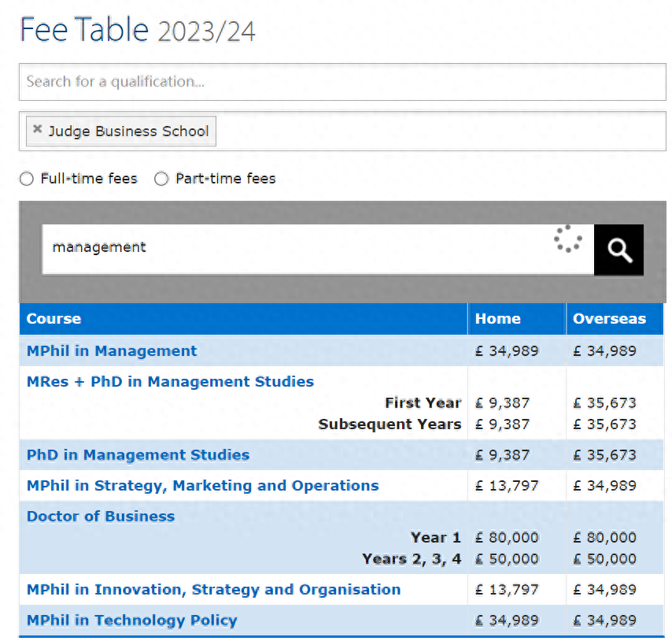The image size is (672, 641).
Task: Open MRes + PhD in Management Studies
Action: (170, 381)
